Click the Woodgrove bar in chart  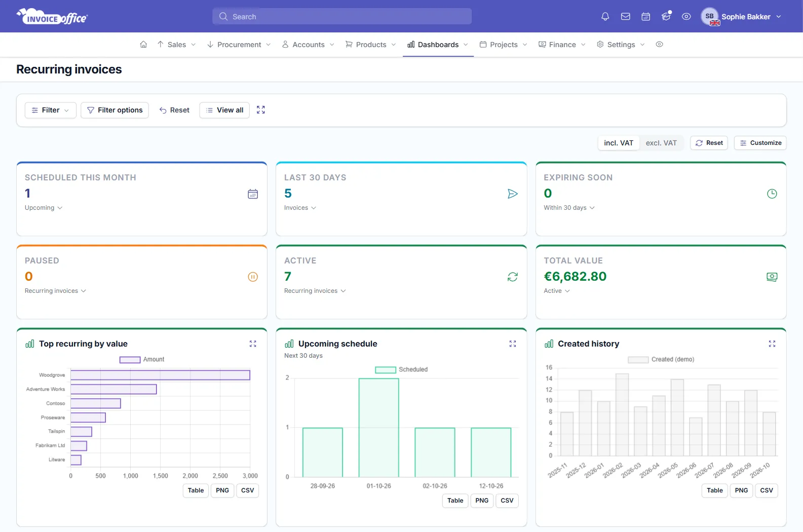[160, 375]
